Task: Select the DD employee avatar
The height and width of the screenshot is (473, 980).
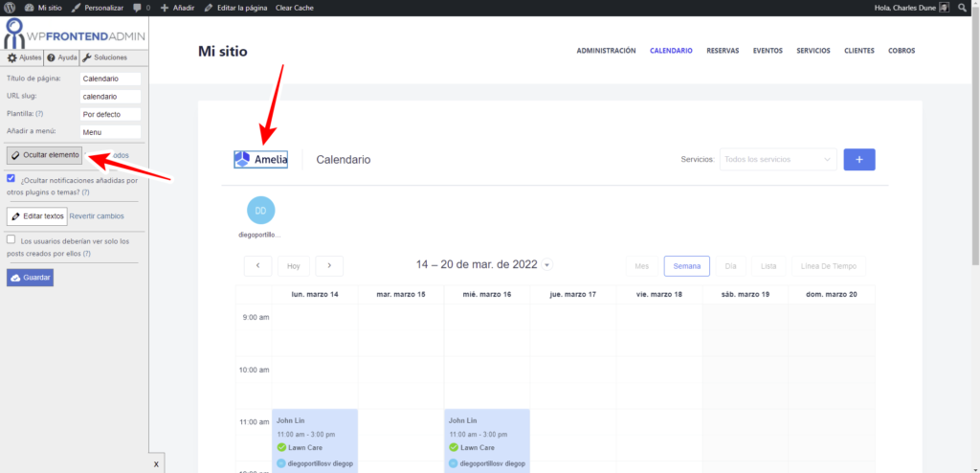Action: pos(261,210)
